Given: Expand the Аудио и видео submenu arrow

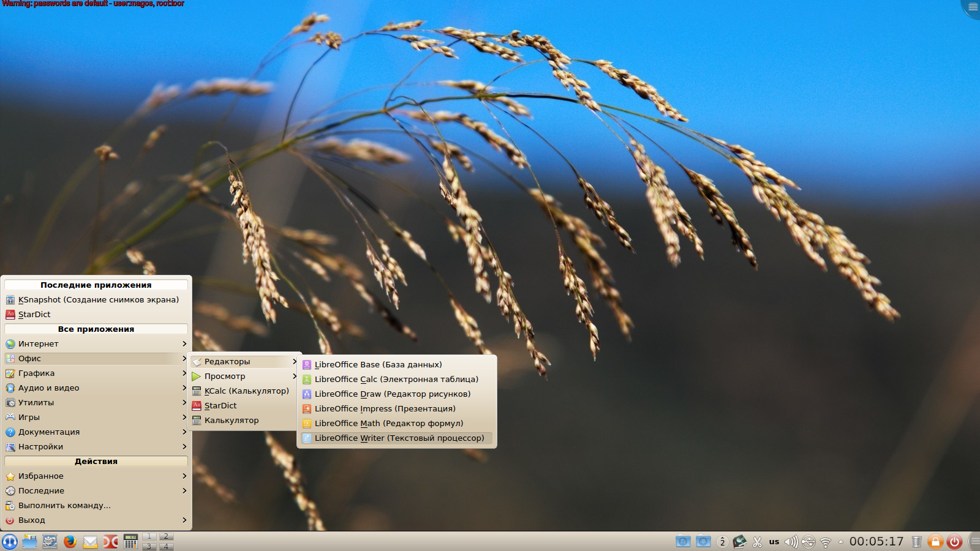Looking at the screenshot, I should coord(184,388).
